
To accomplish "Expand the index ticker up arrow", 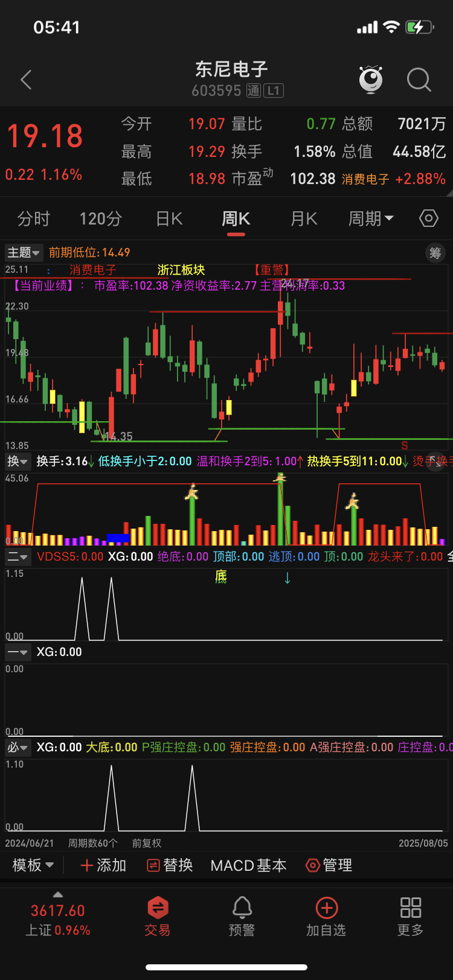I will point(58,894).
